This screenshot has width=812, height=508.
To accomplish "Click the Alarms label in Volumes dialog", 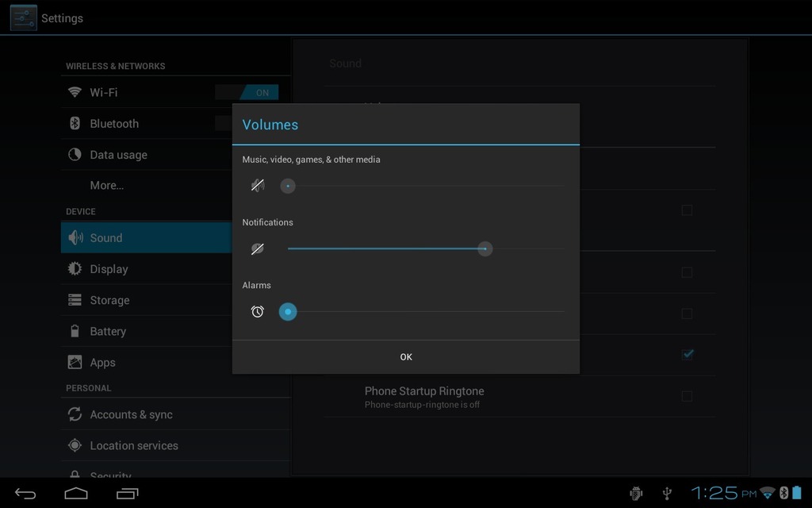I will [x=256, y=285].
